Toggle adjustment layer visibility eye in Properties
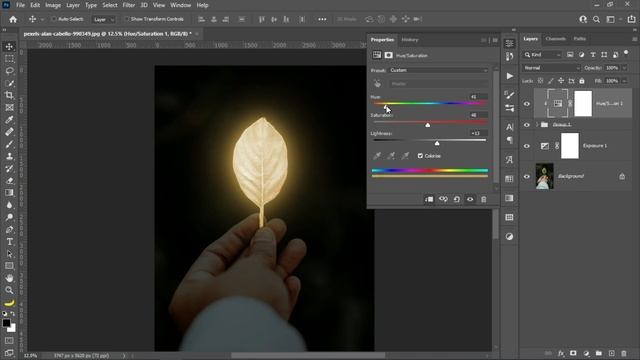Screen dimensions: 640x360 470,199
